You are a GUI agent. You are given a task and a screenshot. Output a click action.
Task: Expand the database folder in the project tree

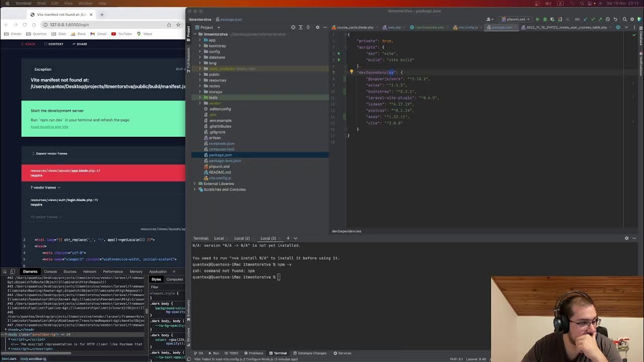coord(200,57)
